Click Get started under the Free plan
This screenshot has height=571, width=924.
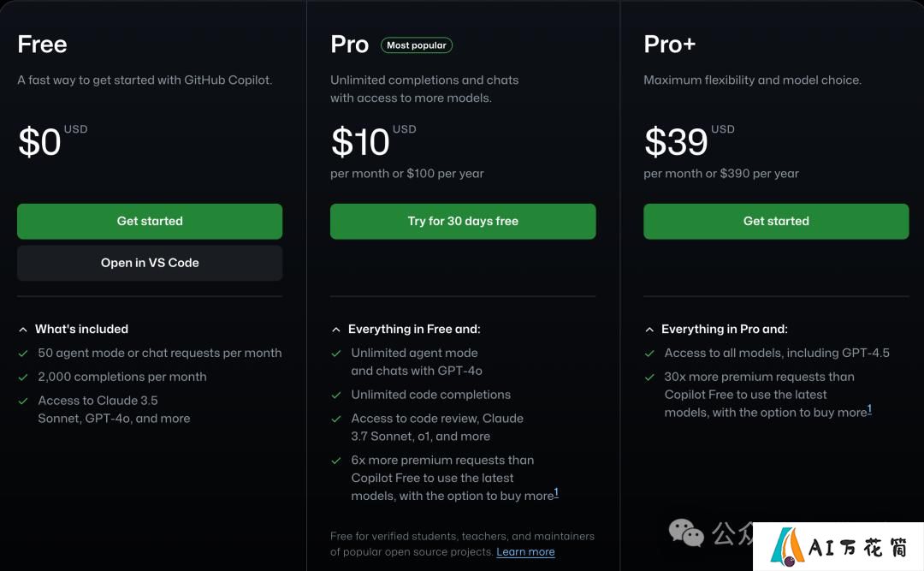[x=150, y=221]
